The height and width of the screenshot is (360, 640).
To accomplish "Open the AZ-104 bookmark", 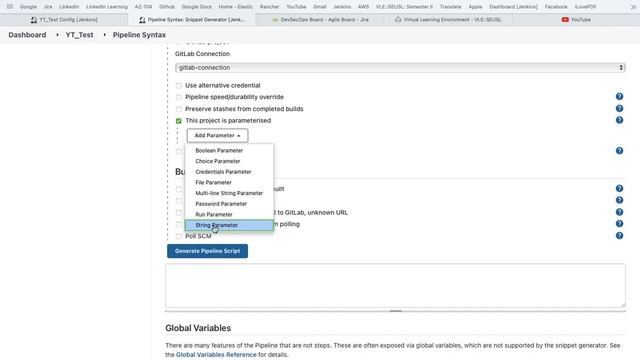I will pos(143,7).
